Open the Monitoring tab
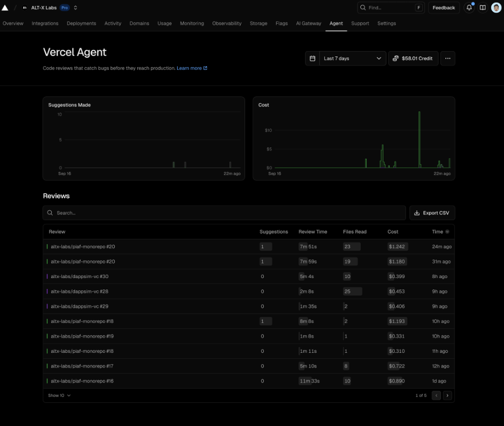Image resolution: width=504 pixels, height=426 pixels. pyautogui.click(x=192, y=24)
